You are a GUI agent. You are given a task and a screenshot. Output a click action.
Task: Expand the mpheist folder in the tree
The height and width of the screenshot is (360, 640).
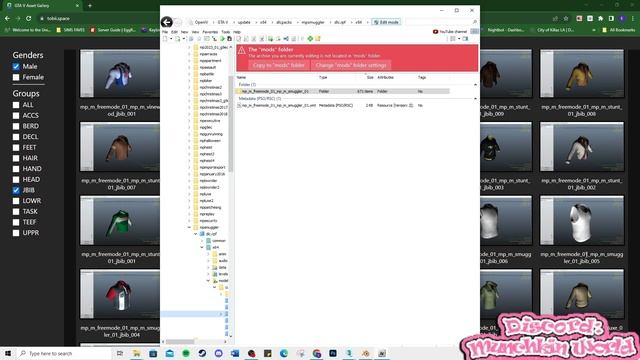[189, 147]
